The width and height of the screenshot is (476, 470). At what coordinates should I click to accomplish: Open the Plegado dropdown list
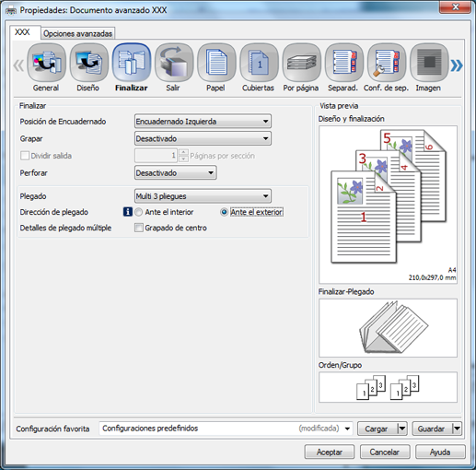click(203, 196)
